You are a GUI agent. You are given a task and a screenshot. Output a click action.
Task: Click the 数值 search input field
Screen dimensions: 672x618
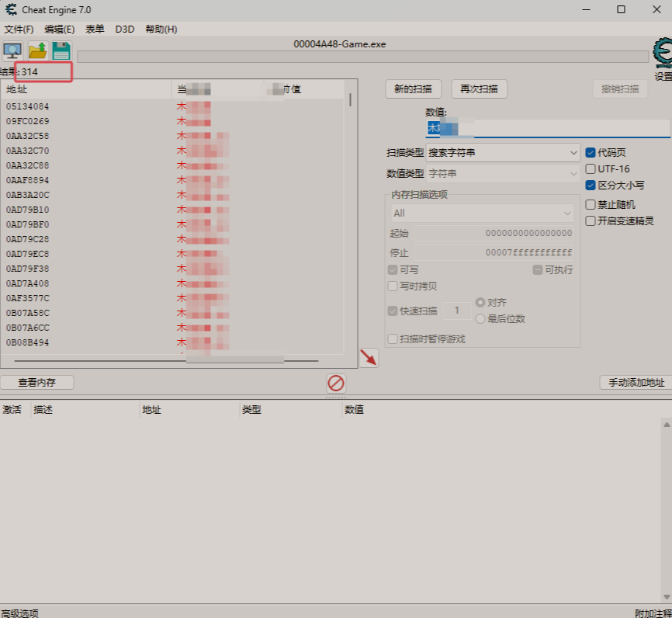pos(548,128)
